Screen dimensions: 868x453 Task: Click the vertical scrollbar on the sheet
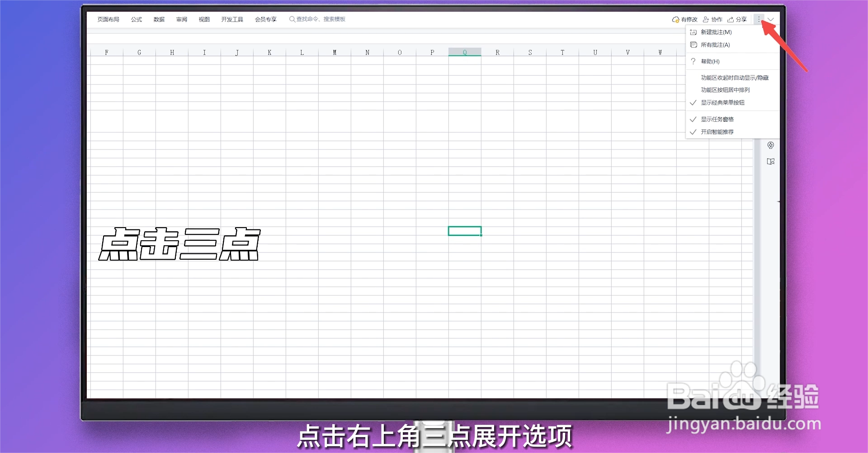757,268
